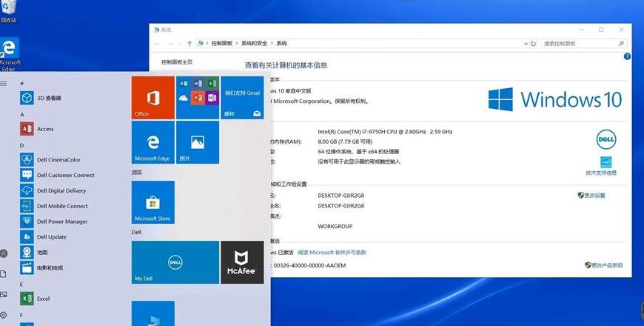This screenshot has height=326, width=644.
Task: Open Documents icon in Start sidebar
Action: click(3, 274)
